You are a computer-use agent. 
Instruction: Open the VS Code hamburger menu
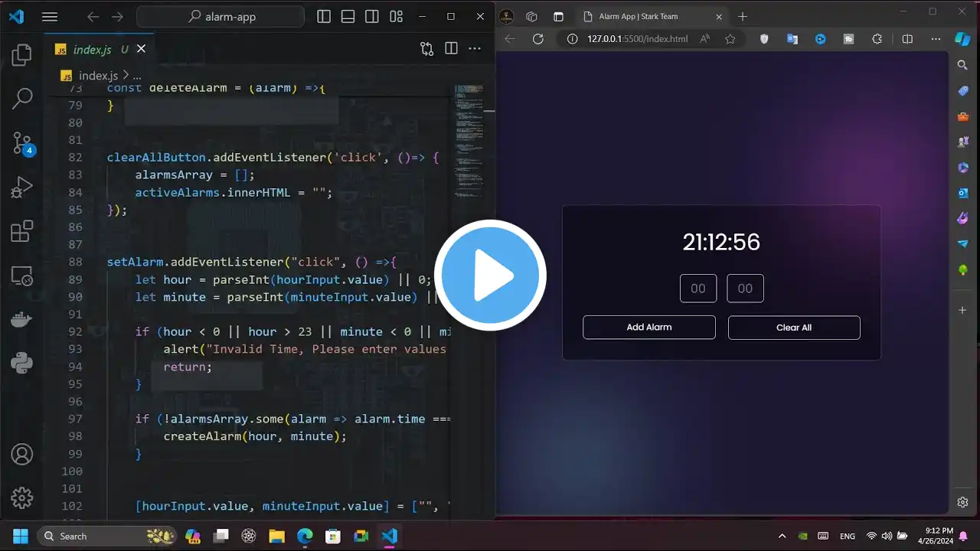coord(50,17)
